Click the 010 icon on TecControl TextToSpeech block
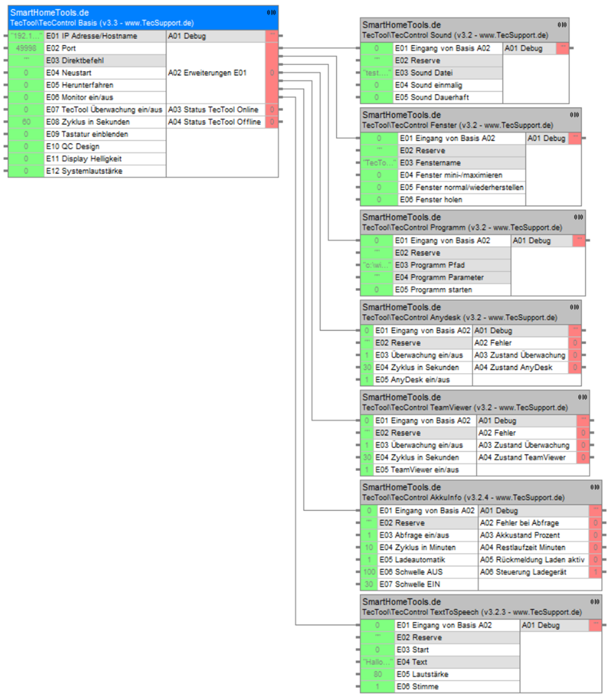This screenshot has height=700, width=612. (595, 602)
